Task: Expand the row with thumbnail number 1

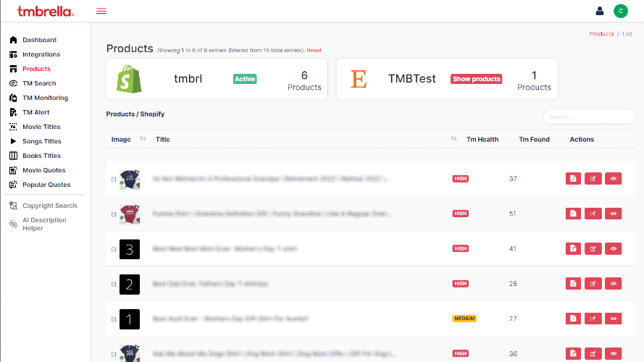Action: [x=114, y=319]
